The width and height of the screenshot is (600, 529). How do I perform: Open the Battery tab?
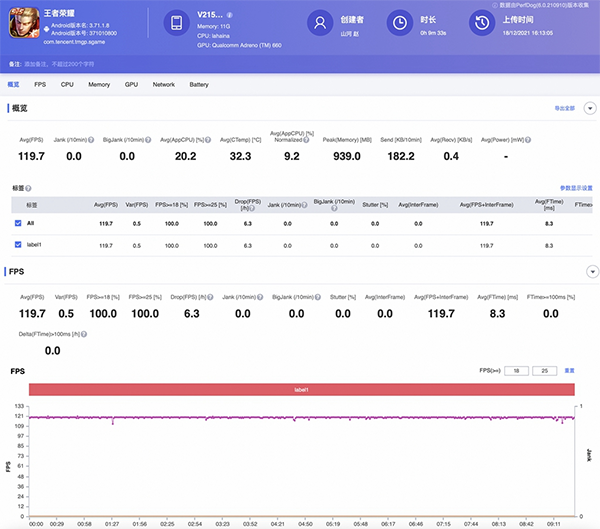point(199,85)
